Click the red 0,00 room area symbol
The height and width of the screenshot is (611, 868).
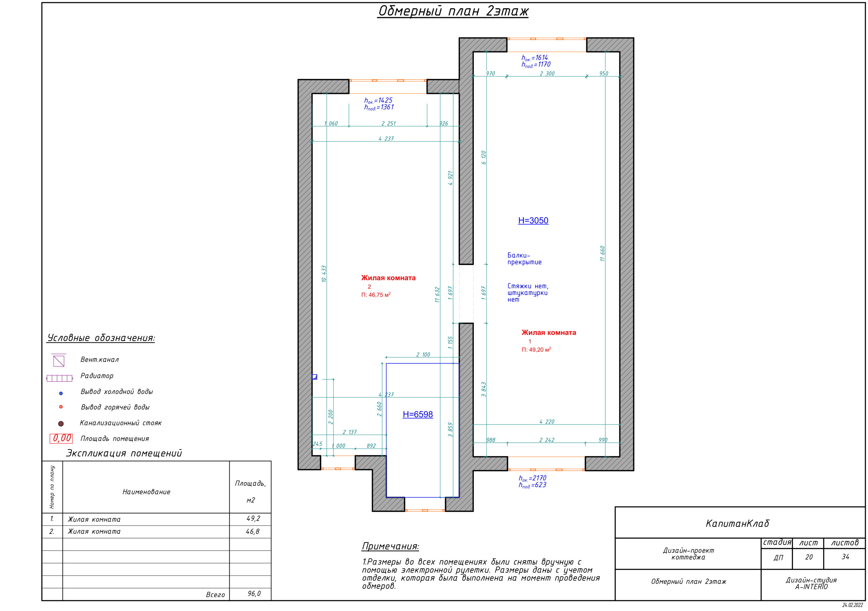pyautogui.click(x=61, y=438)
